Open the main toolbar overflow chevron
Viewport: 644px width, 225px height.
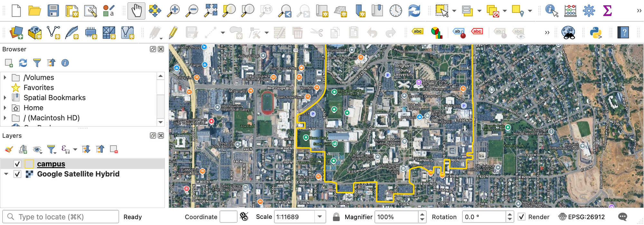pos(639,11)
